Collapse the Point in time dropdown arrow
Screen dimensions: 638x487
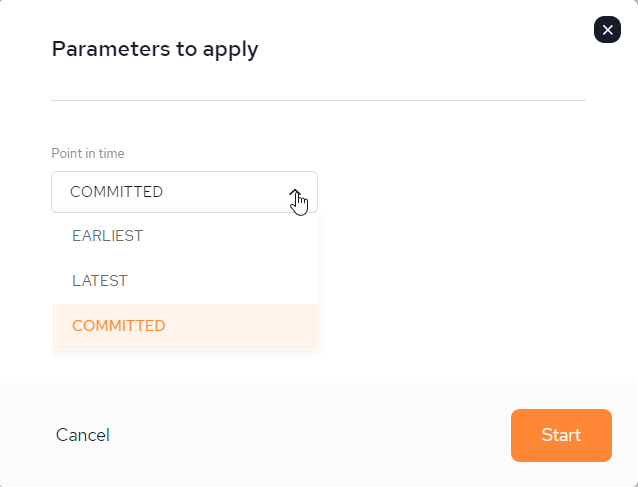[x=296, y=192]
